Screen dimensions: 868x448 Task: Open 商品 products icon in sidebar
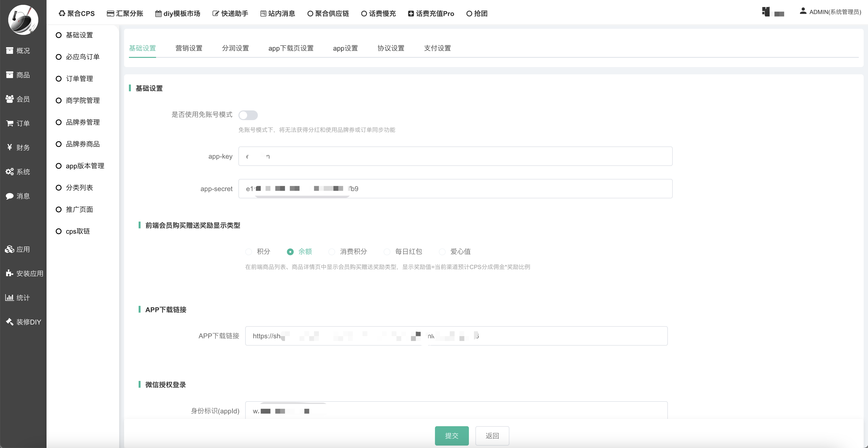10,75
